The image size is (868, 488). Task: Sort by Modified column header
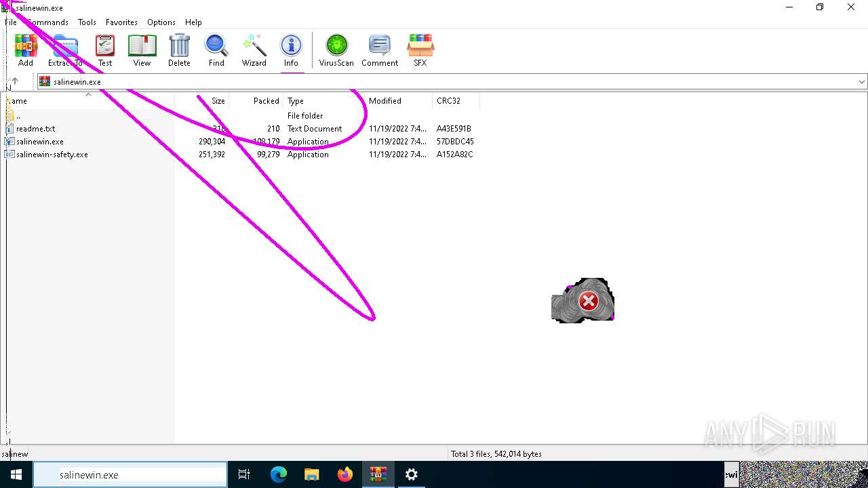[399, 101]
